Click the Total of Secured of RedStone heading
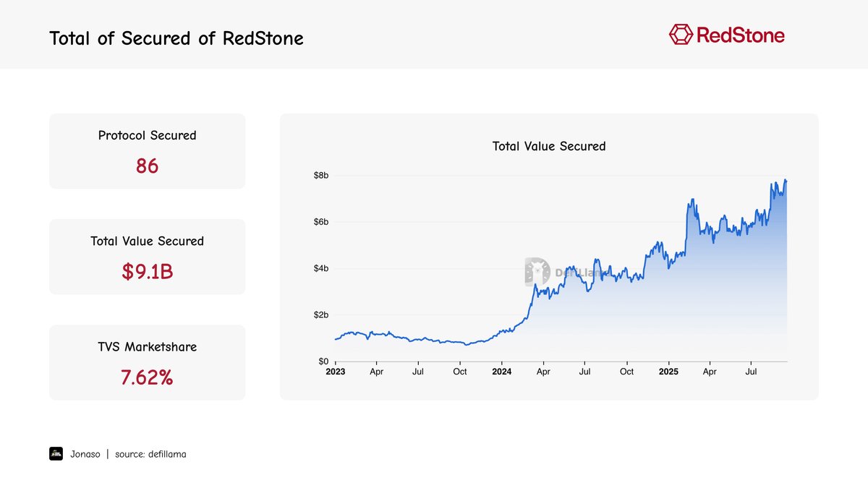The image size is (868, 488). (176, 38)
